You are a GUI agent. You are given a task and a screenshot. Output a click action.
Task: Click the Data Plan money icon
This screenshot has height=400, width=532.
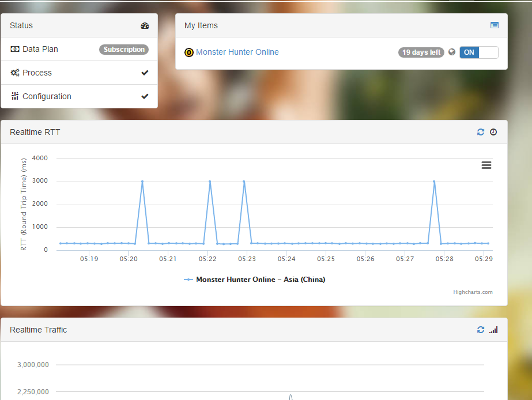click(15, 49)
